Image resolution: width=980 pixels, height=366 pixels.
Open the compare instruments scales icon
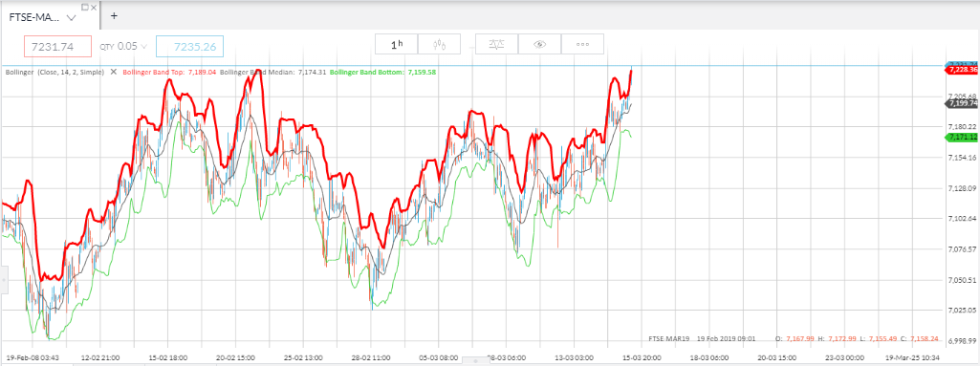coord(497,44)
